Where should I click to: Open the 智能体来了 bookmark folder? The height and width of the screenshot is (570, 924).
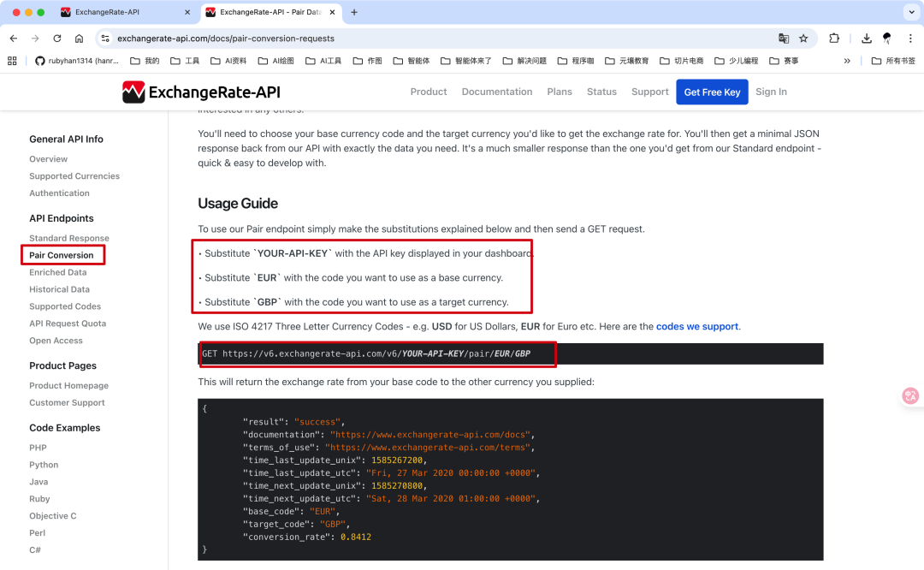click(x=466, y=61)
